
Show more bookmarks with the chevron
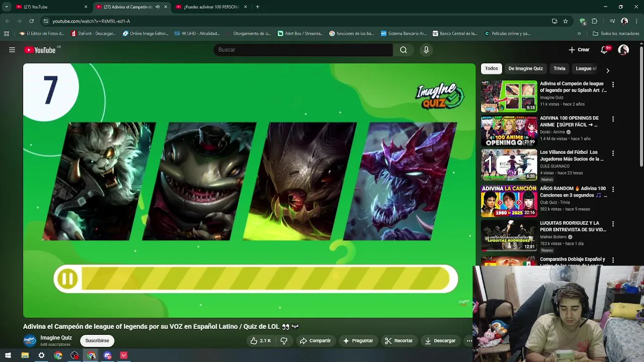[579, 34]
